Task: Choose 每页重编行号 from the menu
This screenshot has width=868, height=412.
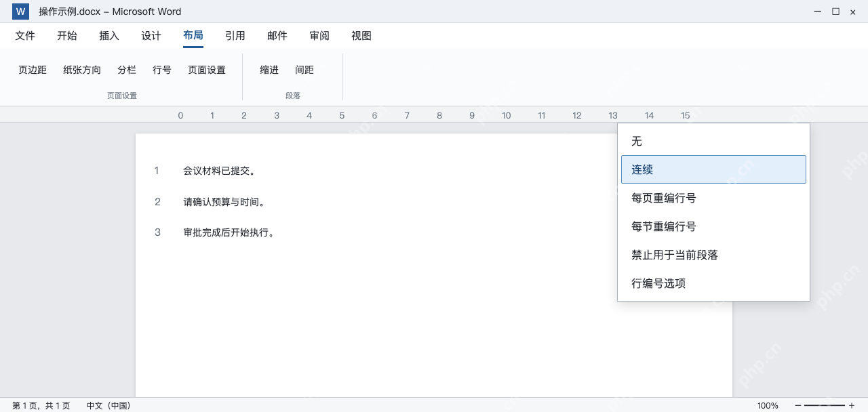Action: [x=713, y=198]
